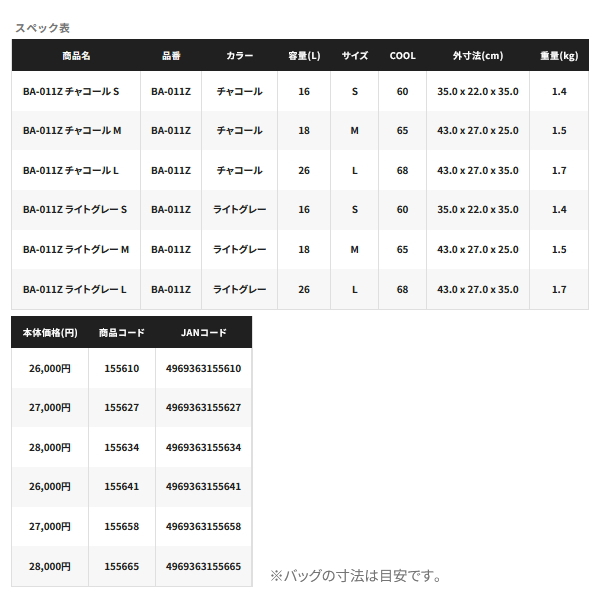Select the 商品コード column header
600x600 pixels.
pyautogui.click(x=122, y=332)
